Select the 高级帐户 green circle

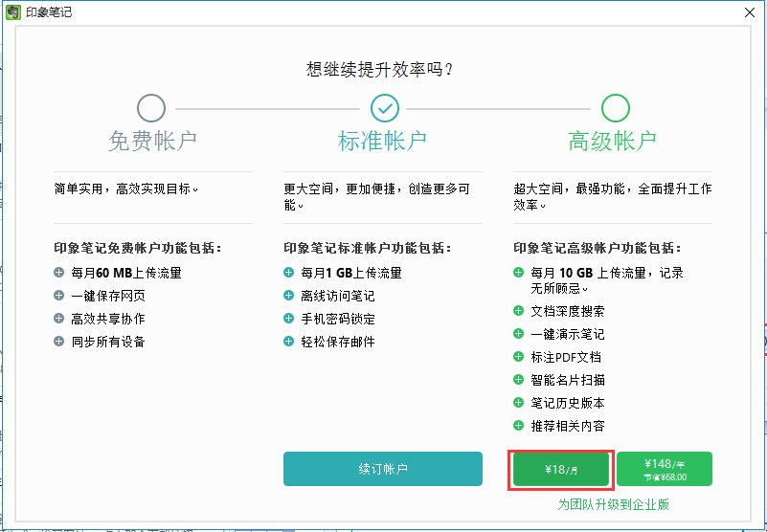click(616, 108)
